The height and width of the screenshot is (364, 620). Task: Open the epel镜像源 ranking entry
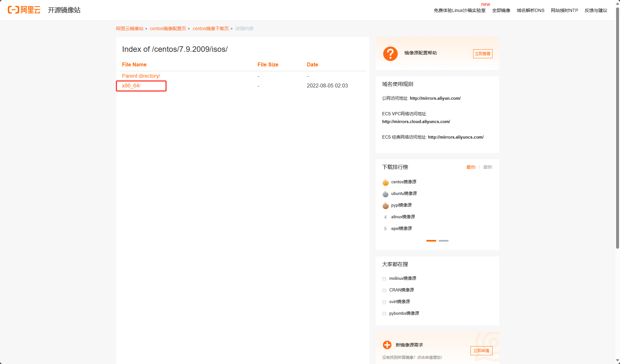click(401, 229)
